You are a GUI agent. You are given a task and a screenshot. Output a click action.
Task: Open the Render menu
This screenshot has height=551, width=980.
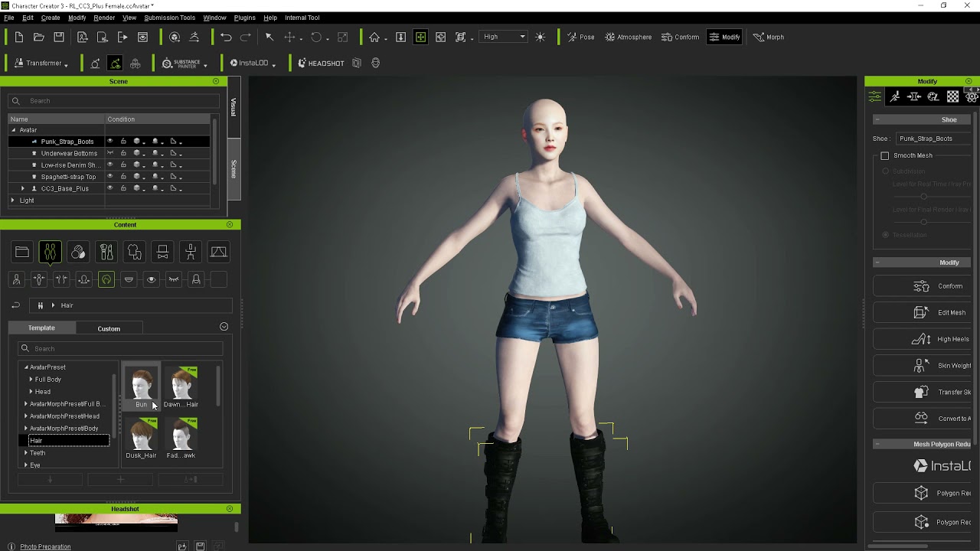tap(104, 18)
